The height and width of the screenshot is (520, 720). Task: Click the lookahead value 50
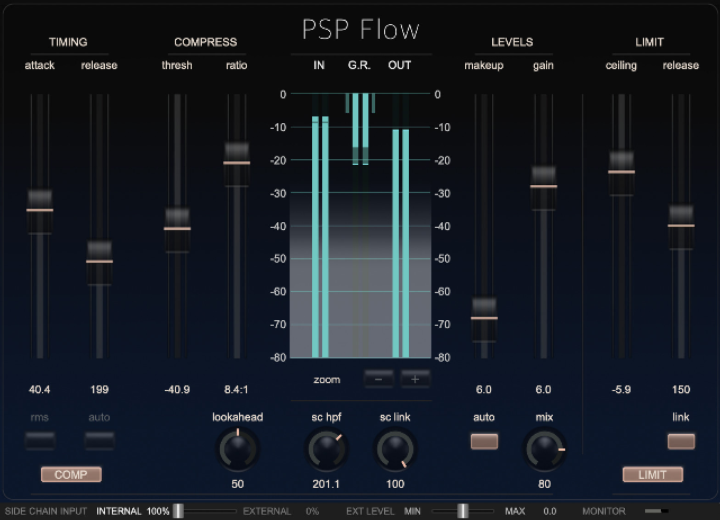(237, 484)
